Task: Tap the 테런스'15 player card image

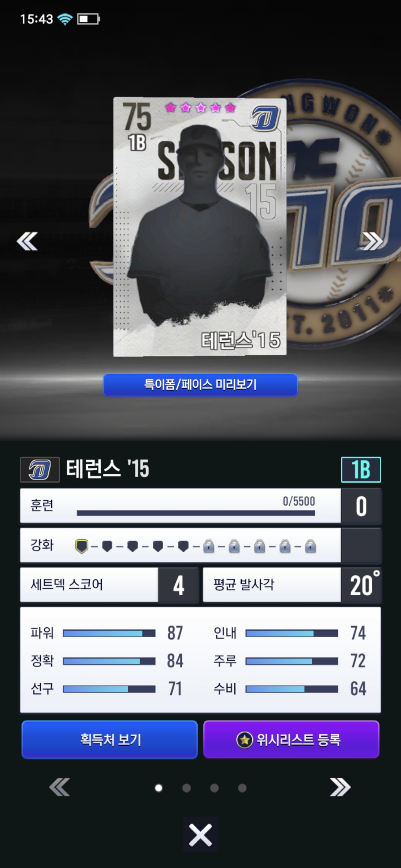Action: (200, 227)
